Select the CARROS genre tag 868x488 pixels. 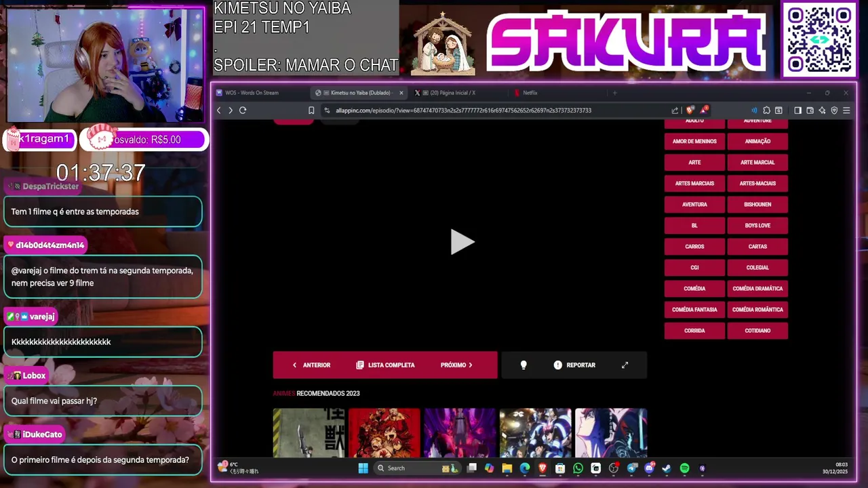(694, 247)
